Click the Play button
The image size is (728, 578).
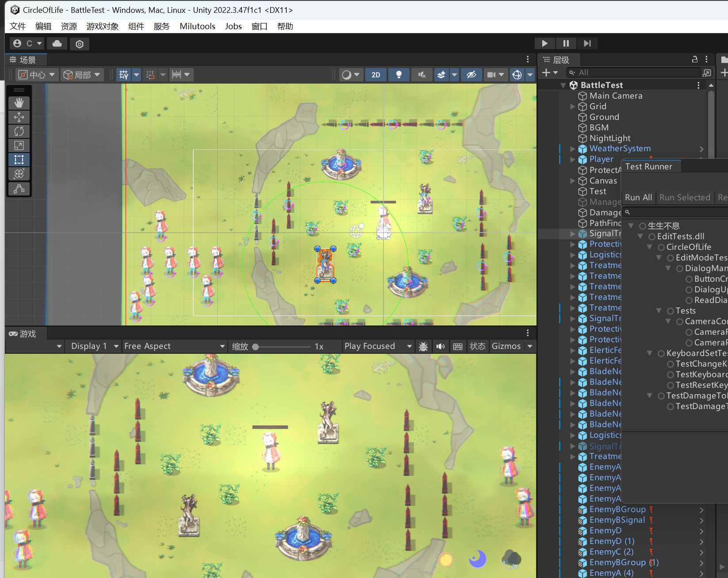click(x=544, y=43)
